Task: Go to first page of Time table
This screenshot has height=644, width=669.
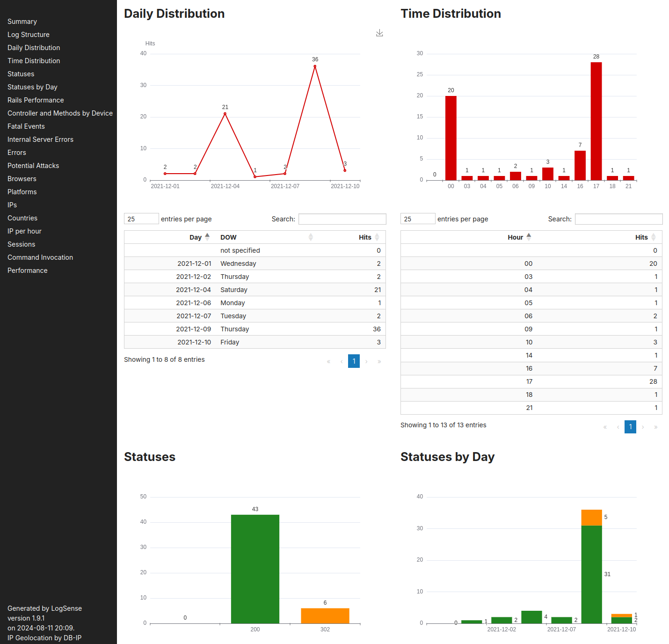Action: click(x=605, y=427)
